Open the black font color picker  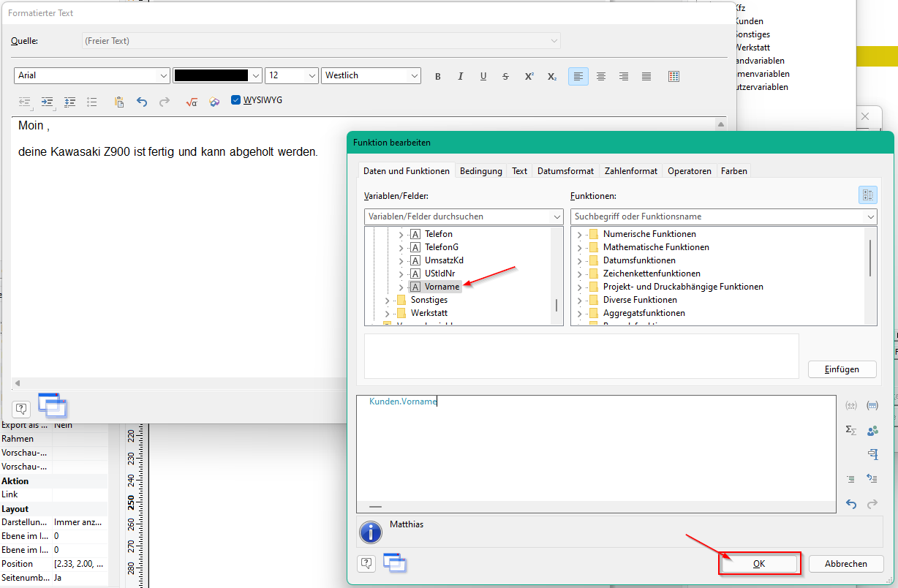point(217,75)
